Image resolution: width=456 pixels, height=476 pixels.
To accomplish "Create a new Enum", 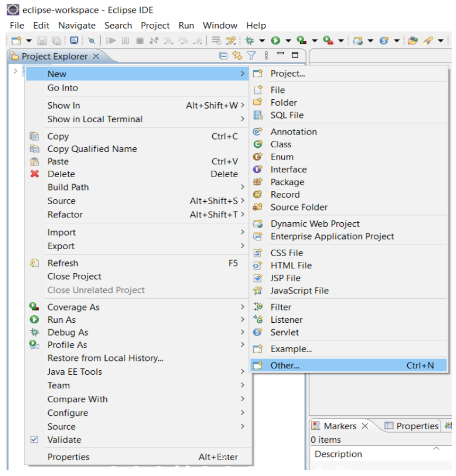I will tap(349, 157).
